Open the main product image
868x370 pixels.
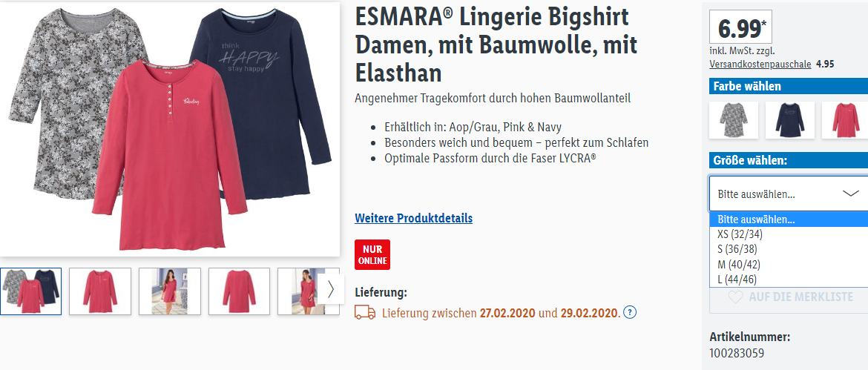click(x=170, y=129)
